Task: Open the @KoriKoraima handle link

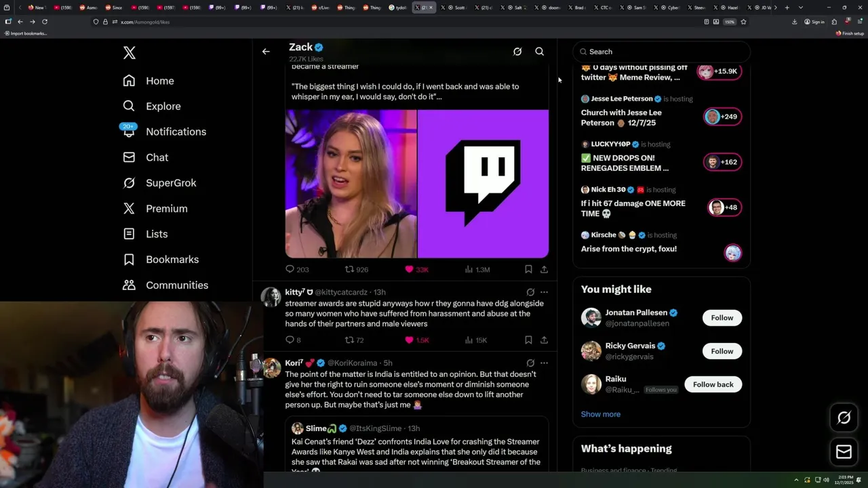Action: 353,363
